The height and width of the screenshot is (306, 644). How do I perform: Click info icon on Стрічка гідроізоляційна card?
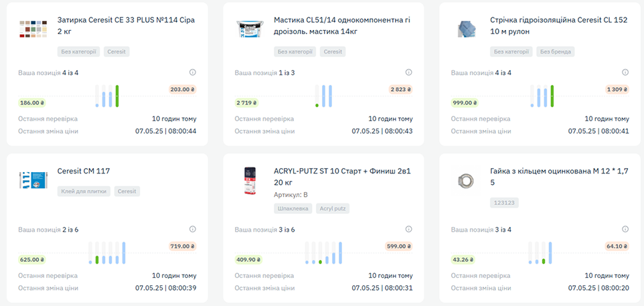click(625, 72)
